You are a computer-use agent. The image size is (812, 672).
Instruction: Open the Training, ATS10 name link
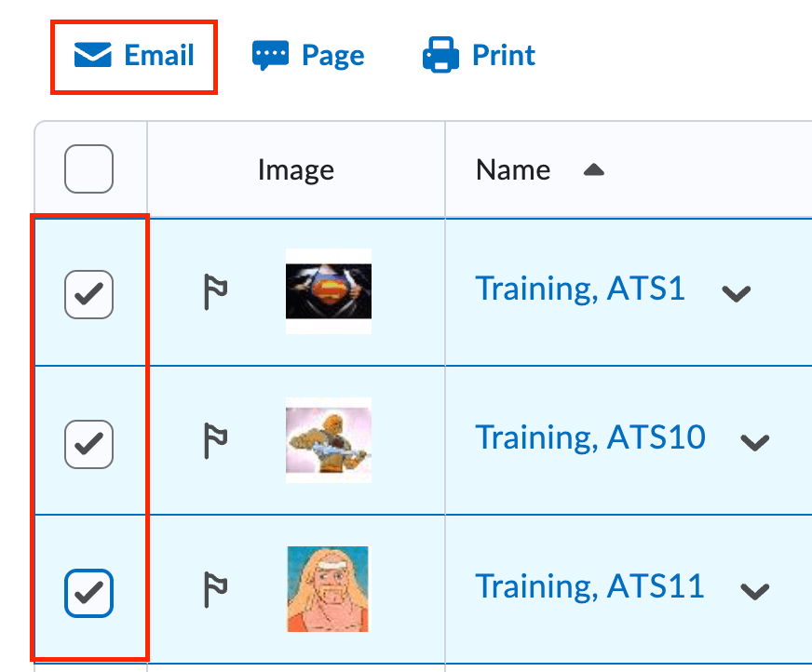tap(591, 437)
